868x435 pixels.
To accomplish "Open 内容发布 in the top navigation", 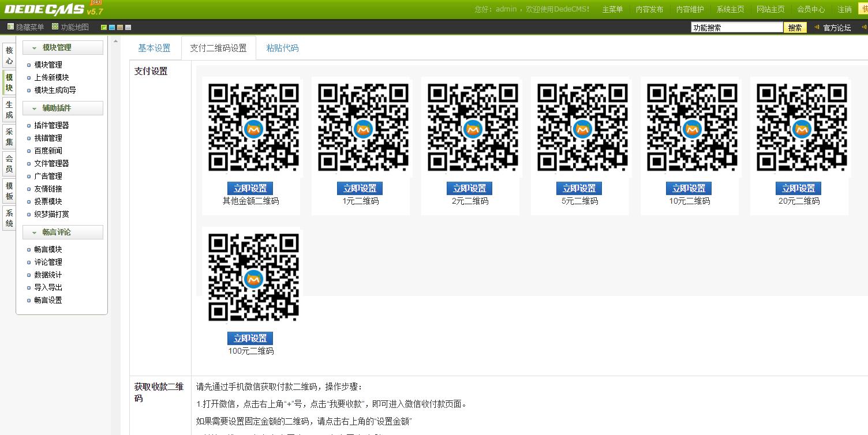I will 649,9.
